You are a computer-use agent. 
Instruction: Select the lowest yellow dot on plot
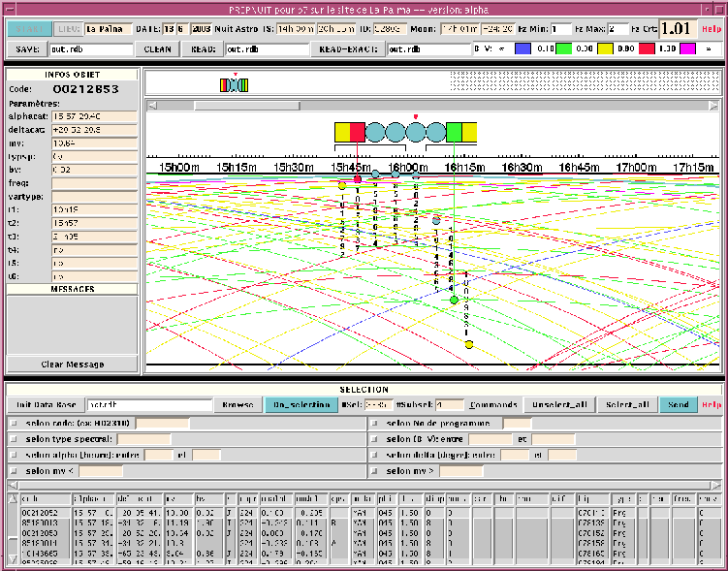click(468, 344)
